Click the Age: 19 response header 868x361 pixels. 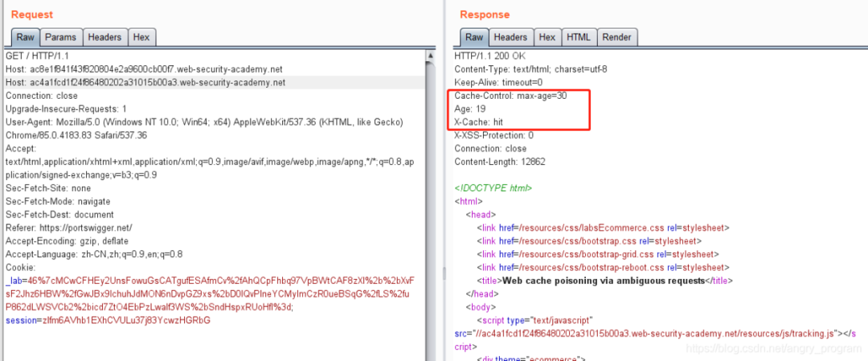point(470,109)
